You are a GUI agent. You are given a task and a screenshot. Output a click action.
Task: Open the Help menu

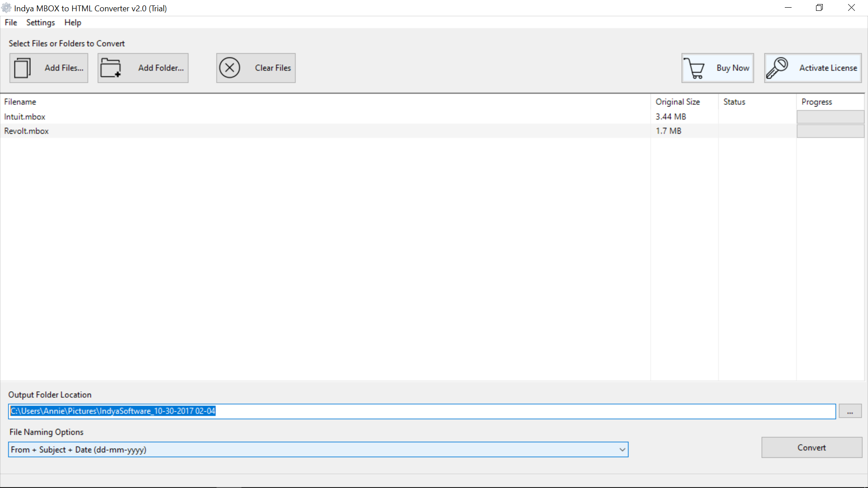point(73,23)
